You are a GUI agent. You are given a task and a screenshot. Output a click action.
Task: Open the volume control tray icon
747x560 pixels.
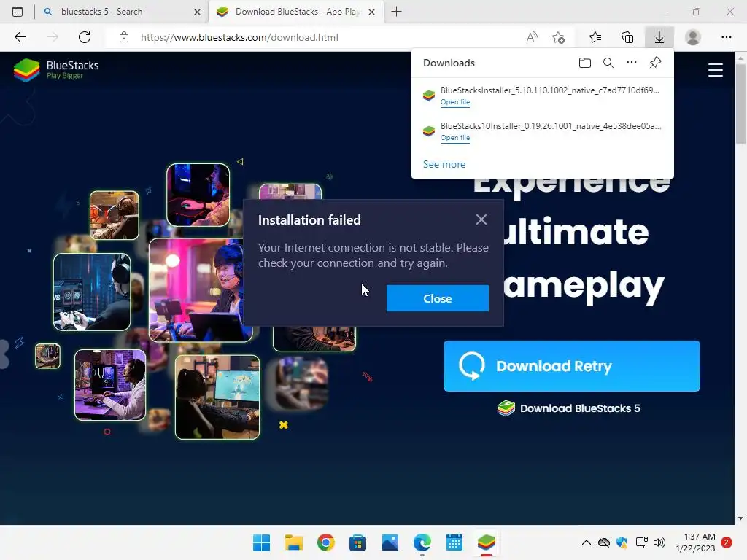[659, 542]
